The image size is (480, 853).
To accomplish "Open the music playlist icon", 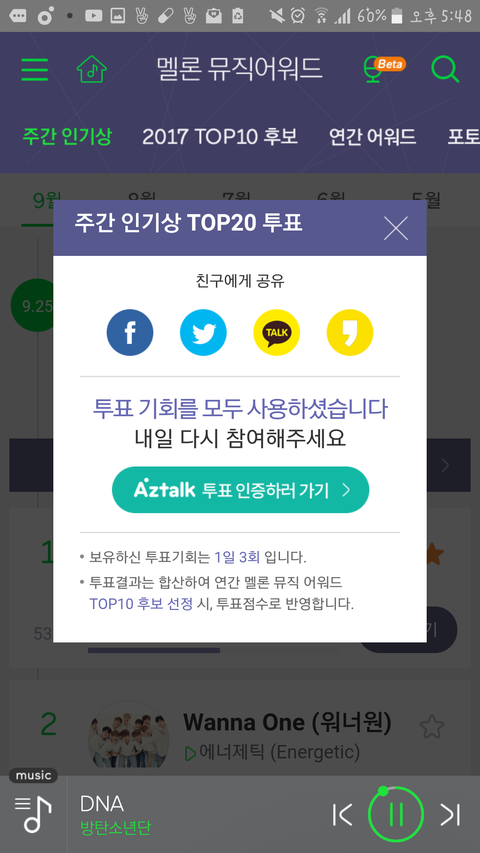I will click(x=33, y=814).
